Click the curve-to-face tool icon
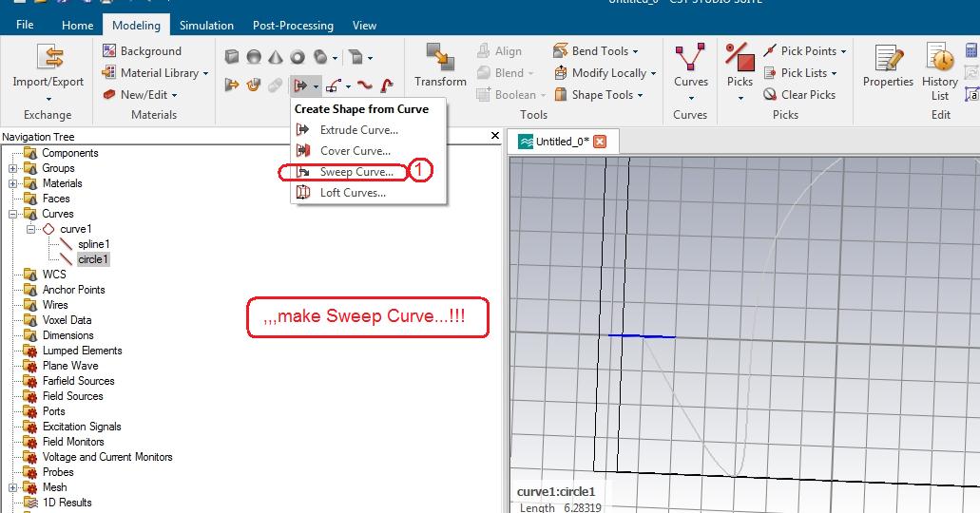 tap(333, 85)
